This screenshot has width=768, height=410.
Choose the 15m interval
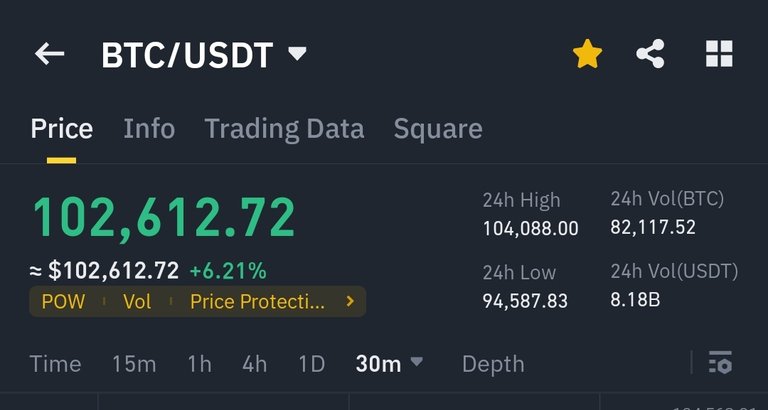pyautogui.click(x=134, y=364)
